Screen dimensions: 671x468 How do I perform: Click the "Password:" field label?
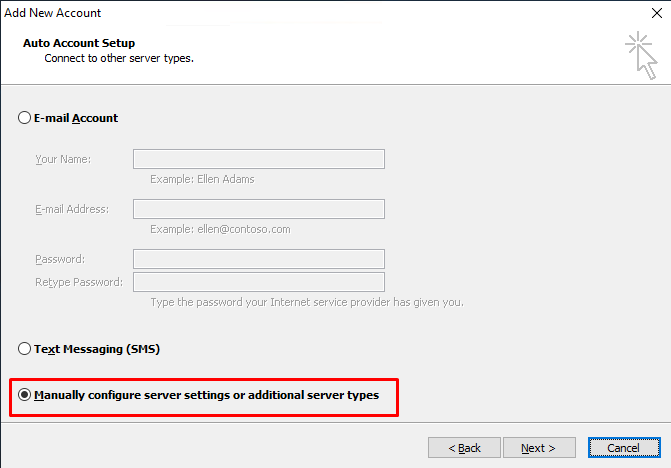[60, 259]
